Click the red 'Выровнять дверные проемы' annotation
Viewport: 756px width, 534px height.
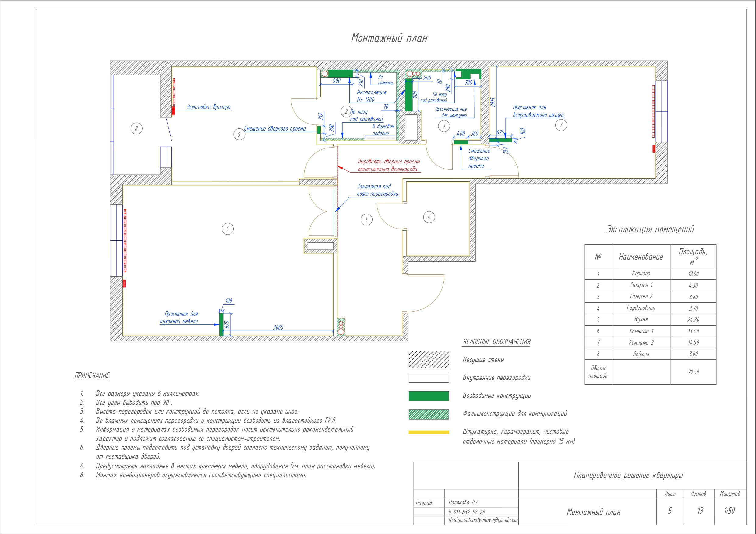pyautogui.click(x=389, y=165)
